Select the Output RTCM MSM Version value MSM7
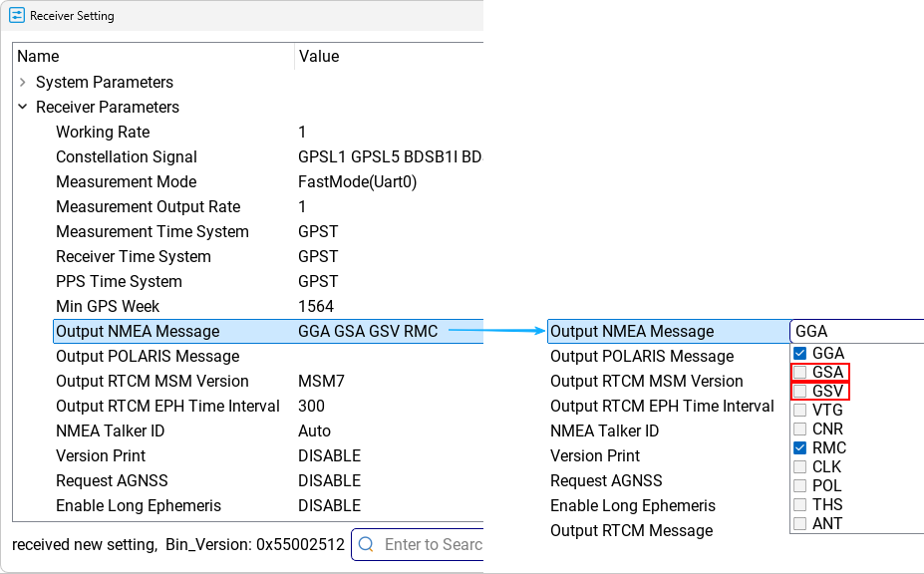The height and width of the screenshot is (574, 924). tap(321, 381)
